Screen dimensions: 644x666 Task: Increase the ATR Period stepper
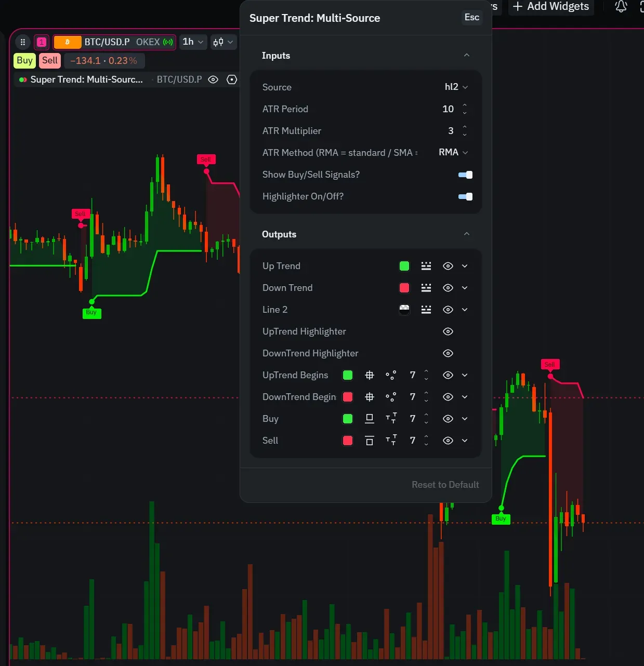point(465,105)
